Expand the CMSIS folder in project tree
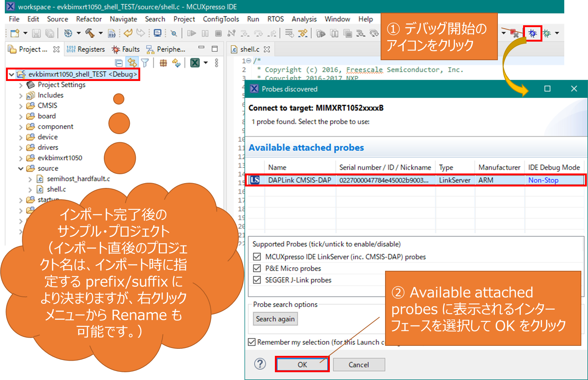The width and height of the screenshot is (588, 380). tap(21, 106)
